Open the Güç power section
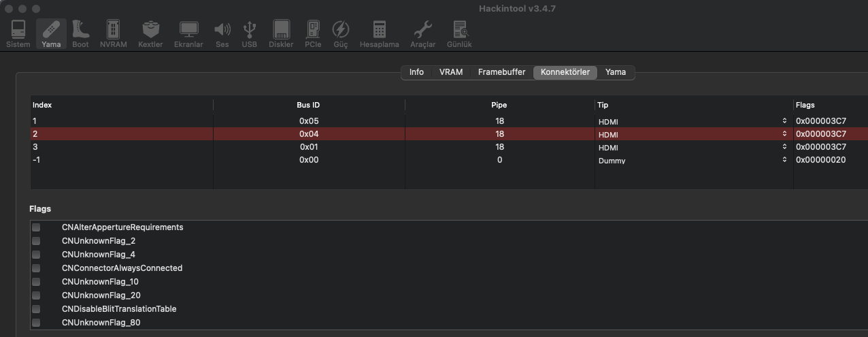This screenshot has height=337, width=868. pos(340,33)
